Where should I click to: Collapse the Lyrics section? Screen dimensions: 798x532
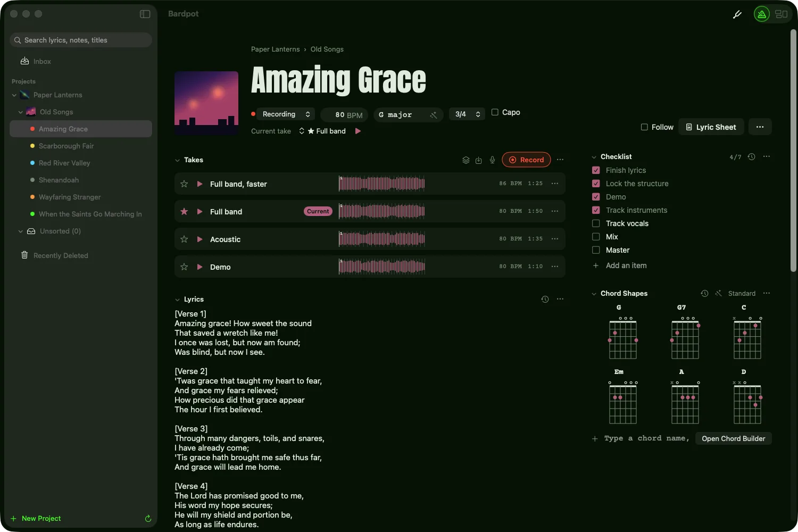pyautogui.click(x=177, y=300)
